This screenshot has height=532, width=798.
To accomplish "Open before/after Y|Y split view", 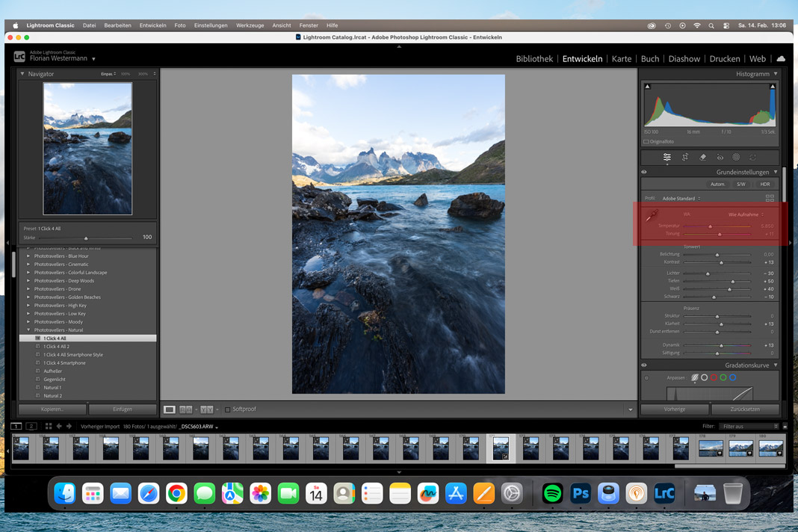I will (207, 409).
